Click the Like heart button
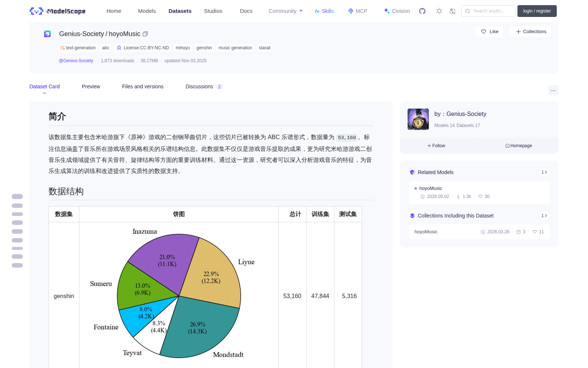588x368 pixels. 490,32
